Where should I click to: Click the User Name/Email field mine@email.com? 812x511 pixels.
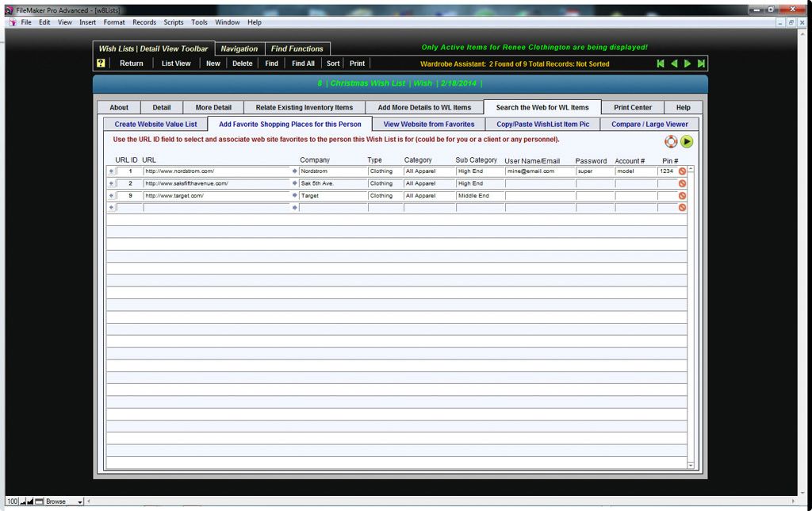(539, 171)
